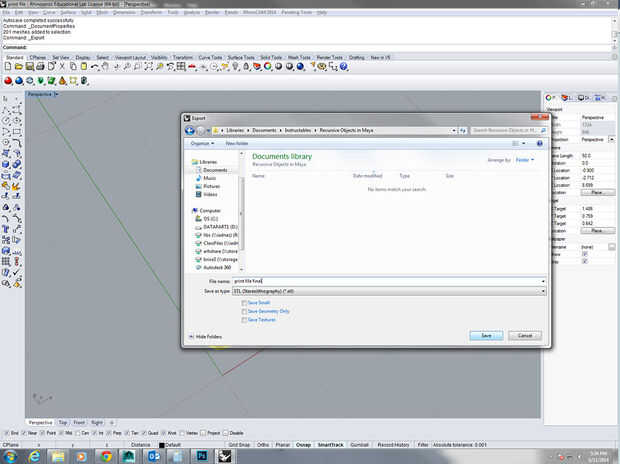Viewport: 620px width, 464px height.
Task: Toggle the Disable osnap checkbox
Action: (225, 433)
